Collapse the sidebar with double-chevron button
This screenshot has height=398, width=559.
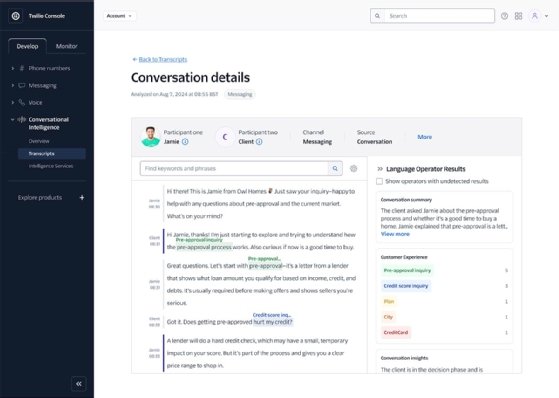(79, 384)
